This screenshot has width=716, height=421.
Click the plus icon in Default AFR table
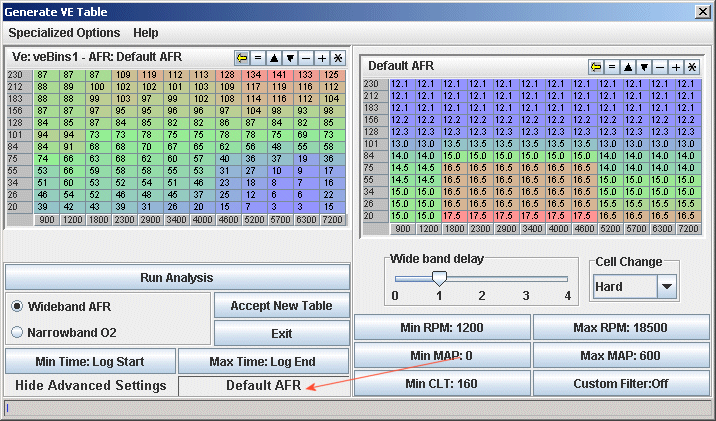(x=676, y=66)
